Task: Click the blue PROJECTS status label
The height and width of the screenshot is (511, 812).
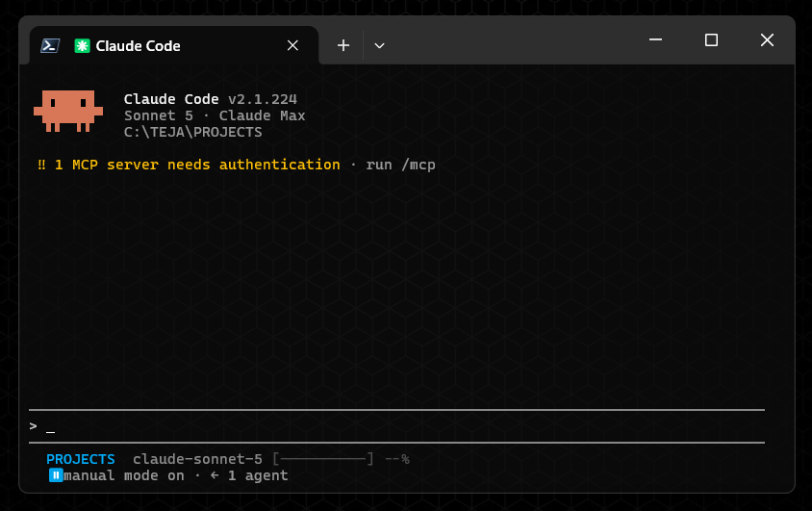Action: [80, 459]
